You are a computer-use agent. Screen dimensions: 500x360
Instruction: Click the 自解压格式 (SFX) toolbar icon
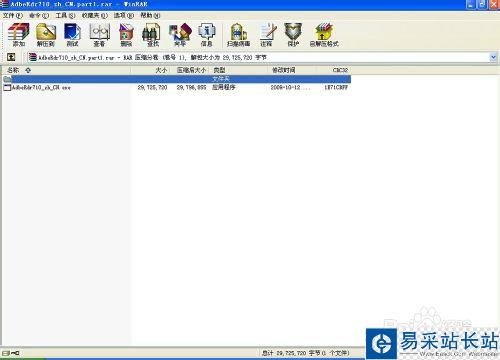324,35
